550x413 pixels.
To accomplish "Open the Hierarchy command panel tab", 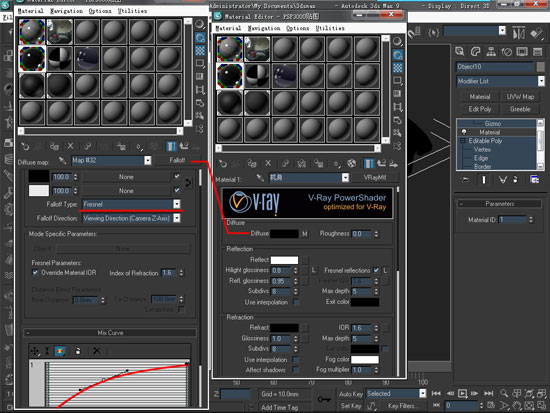I will [x=491, y=52].
